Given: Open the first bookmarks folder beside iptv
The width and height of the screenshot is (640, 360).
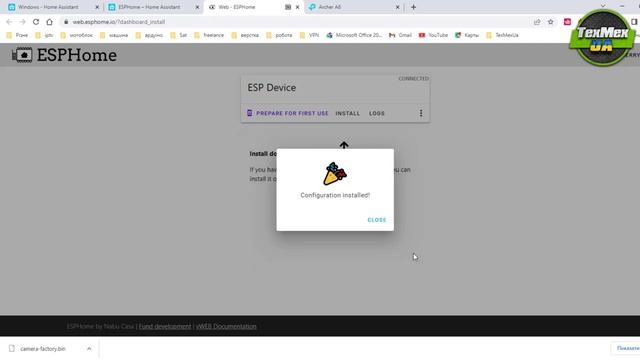Looking at the screenshot, I should (x=17, y=36).
